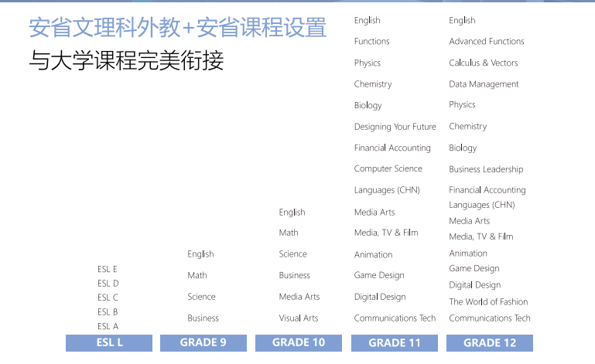Viewport: 595px width, 364px height.
Task: Click Science in the Grade 10 column
Action: click(293, 253)
